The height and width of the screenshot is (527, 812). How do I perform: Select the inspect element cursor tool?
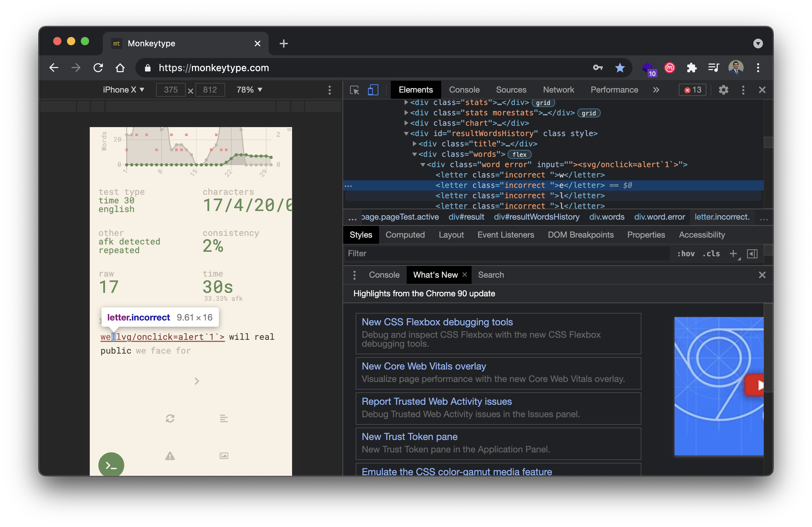[x=354, y=90]
